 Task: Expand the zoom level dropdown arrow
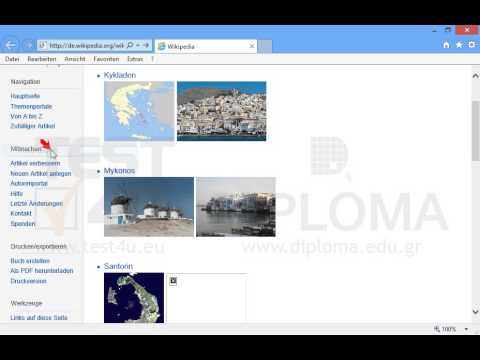[466, 329]
